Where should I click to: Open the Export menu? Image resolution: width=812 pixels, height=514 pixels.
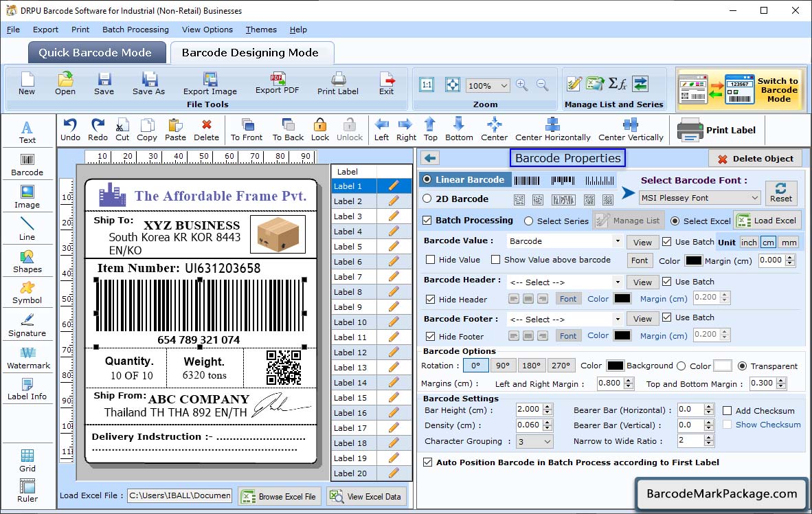45,30
